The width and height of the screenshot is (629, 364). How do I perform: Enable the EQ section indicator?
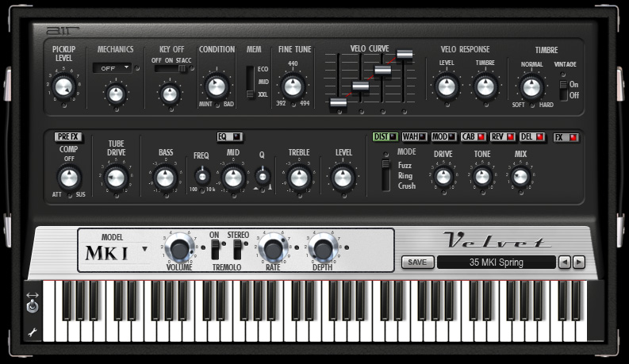[x=236, y=136]
